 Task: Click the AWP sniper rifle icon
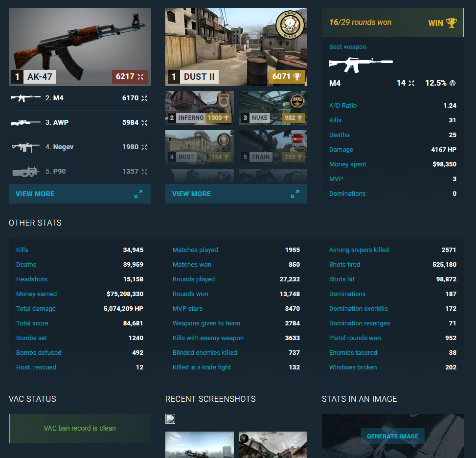tap(25, 123)
